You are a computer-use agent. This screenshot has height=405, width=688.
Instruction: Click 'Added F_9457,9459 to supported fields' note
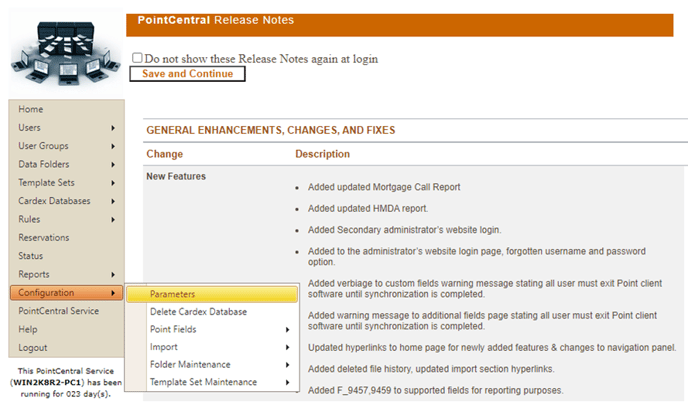[x=435, y=391]
